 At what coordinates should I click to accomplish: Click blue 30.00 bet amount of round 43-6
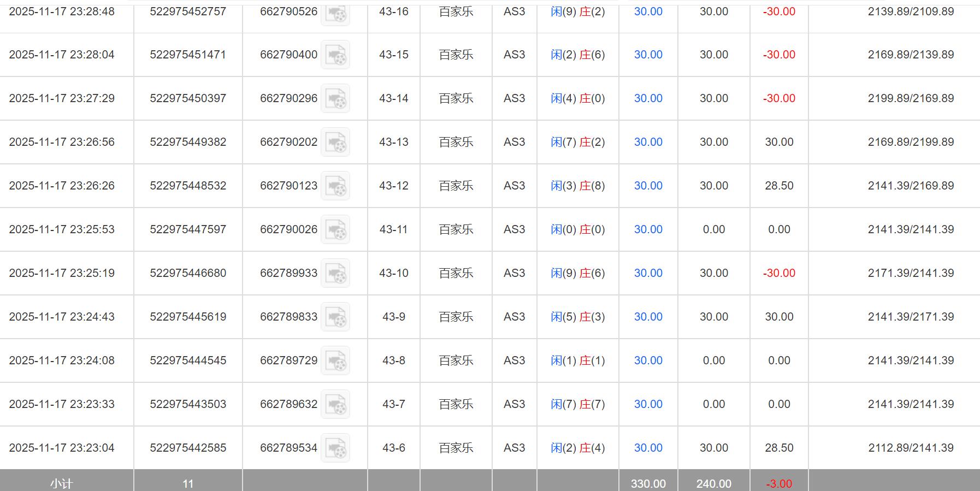tap(648, 448)
